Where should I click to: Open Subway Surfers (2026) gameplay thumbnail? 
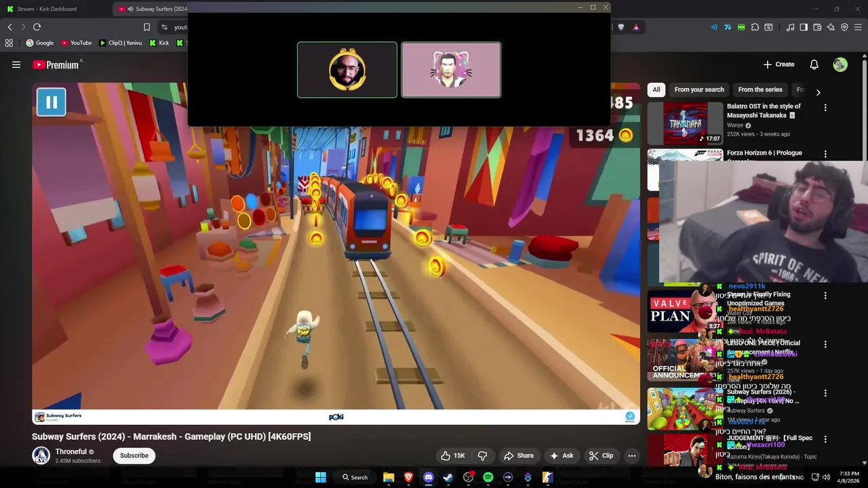[685, 409]
